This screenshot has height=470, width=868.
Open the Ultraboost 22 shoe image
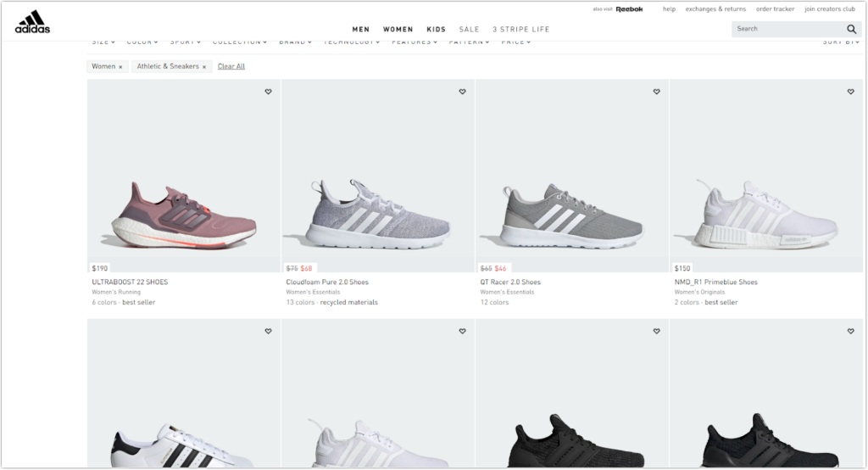click(184, 176)
